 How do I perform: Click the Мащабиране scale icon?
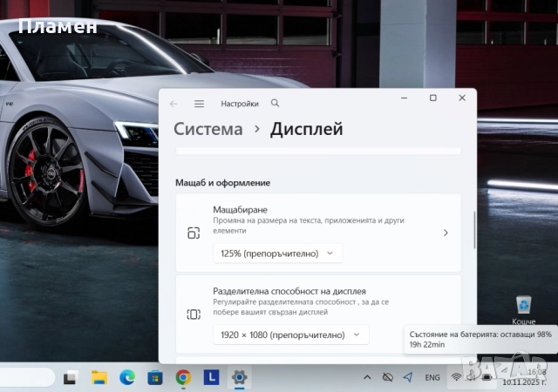194,233
